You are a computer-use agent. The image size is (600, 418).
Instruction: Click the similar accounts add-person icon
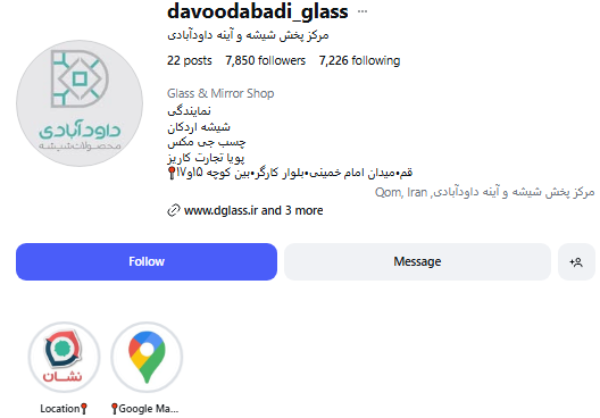pos(576,262)
